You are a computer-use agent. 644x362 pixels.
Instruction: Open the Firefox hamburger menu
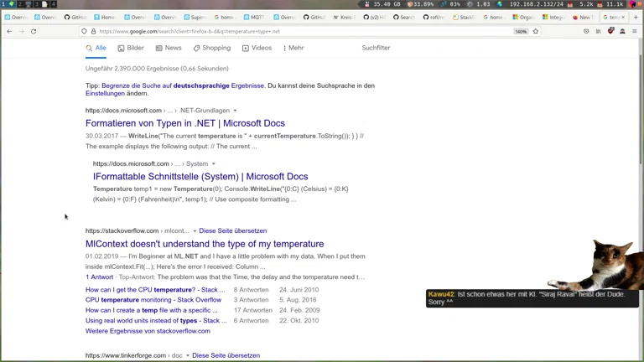point(635,31)
